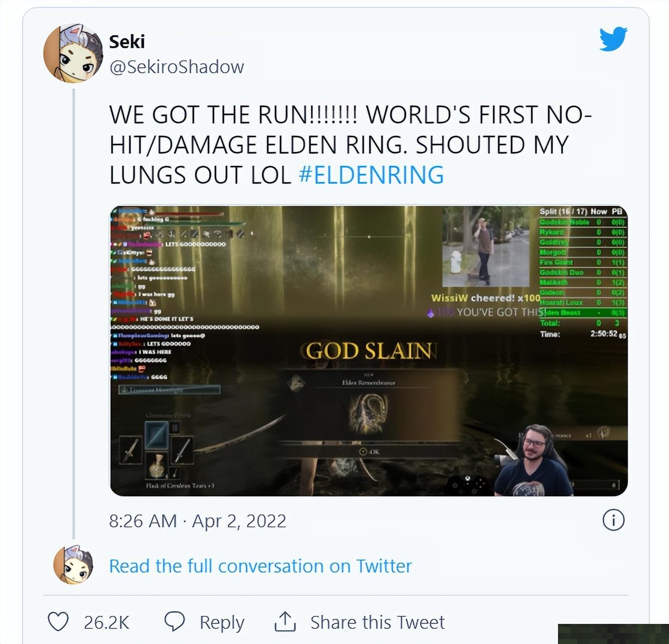The height and width of the screenshot is (644, 669).
Task: Click the Twitter bird logo
Action: coord(613,39)
